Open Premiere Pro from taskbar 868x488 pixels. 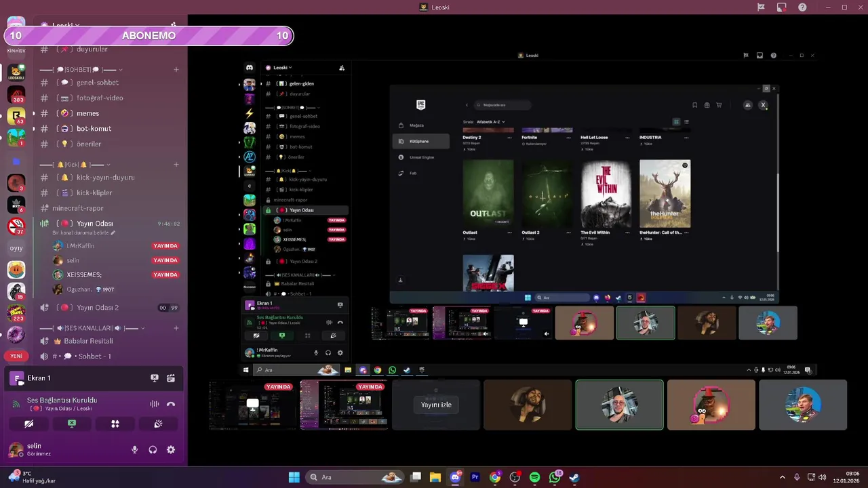coord(475,477)
